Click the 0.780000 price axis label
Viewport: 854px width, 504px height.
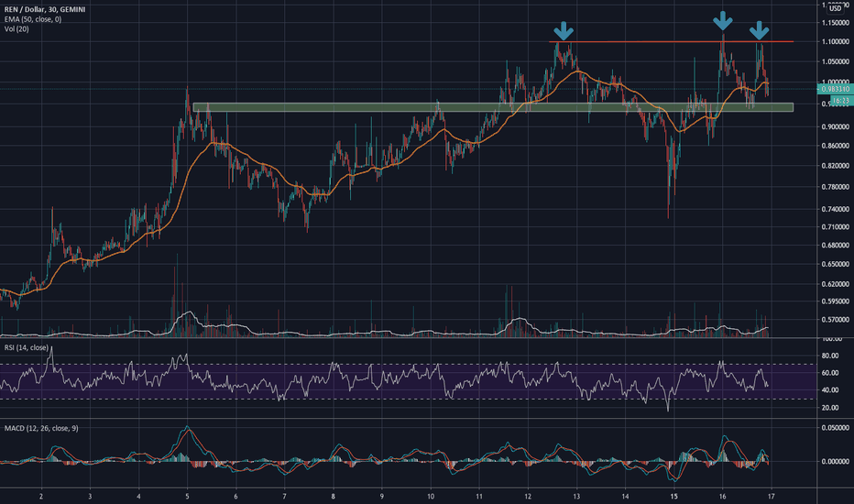(835, 186)
